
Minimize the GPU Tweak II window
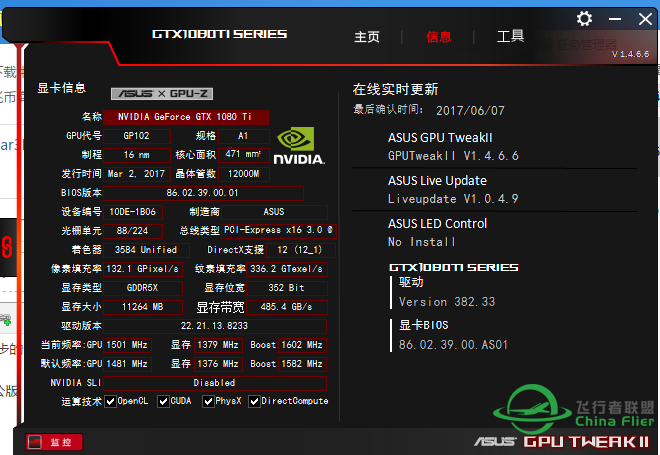point(615,19)
